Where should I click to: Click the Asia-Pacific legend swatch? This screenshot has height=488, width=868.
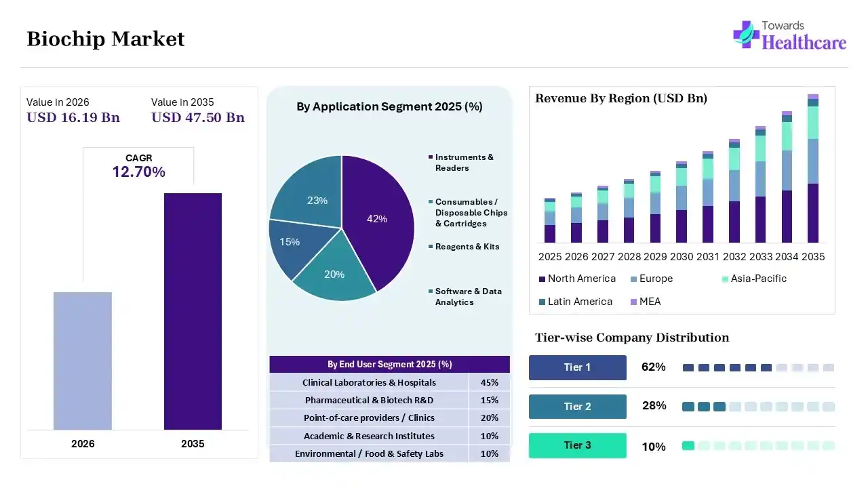click(725, 279)
